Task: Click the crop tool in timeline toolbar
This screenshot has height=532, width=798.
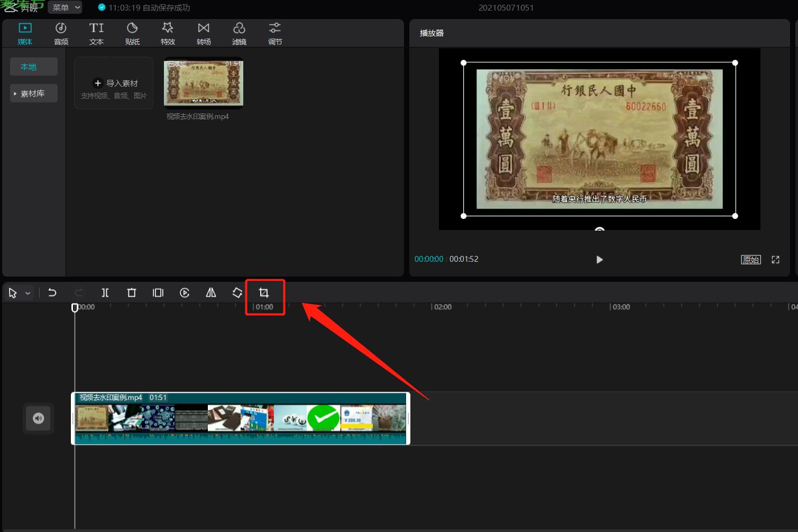Action: (264, 293)
